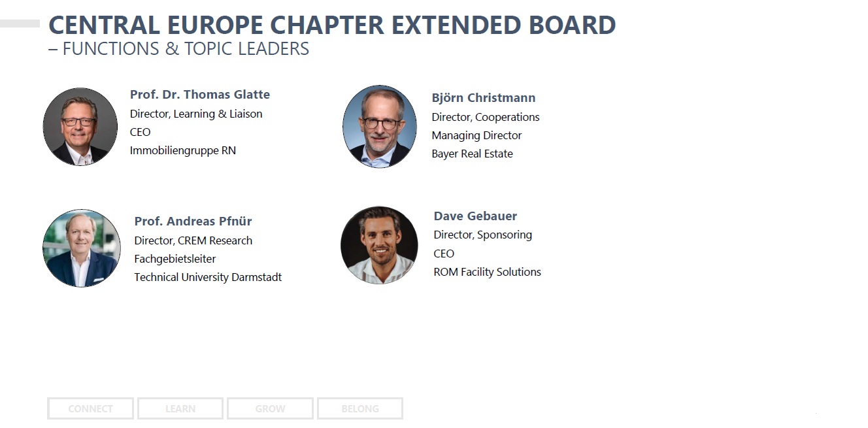Click the Director, CREM Research text
Screen dimensions: 868x428
tap(193, 240)
